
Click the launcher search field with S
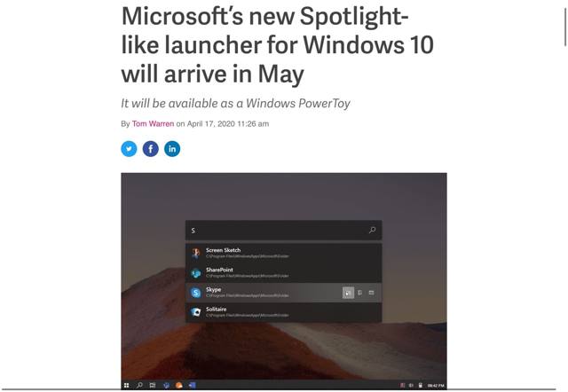pos(284,231)
